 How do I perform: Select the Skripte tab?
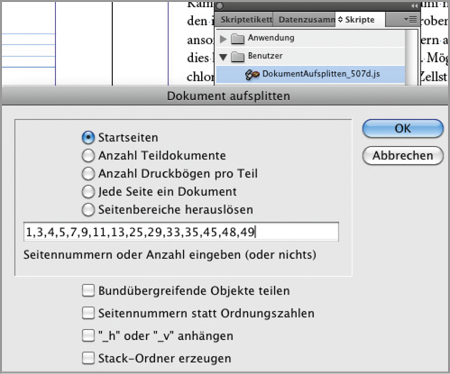coord(360,20)
